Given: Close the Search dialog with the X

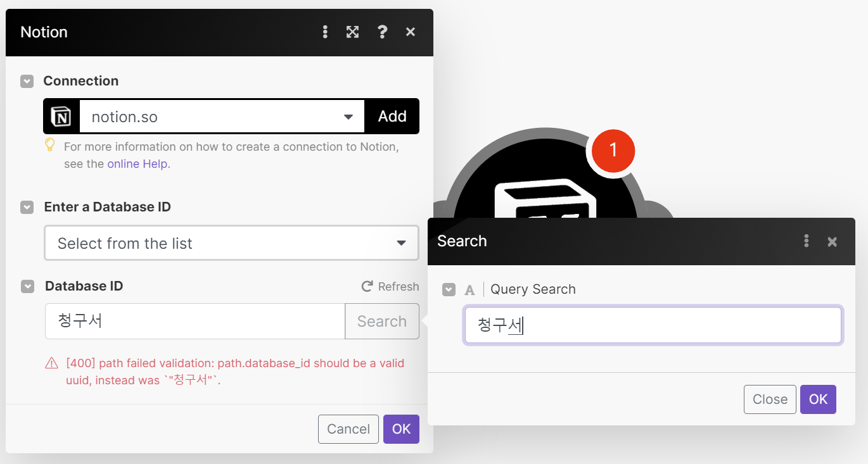Looking at the screenshot, I should 833,241.
